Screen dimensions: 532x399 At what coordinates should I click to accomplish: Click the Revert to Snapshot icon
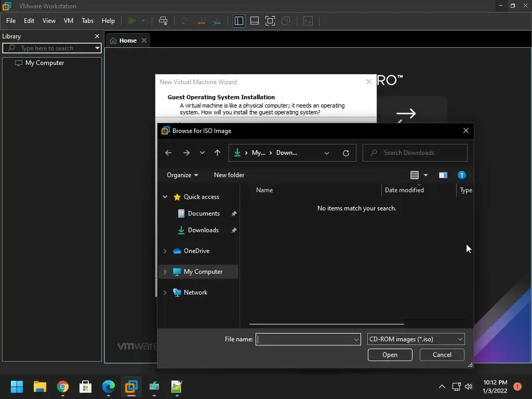tap(201, 21)
